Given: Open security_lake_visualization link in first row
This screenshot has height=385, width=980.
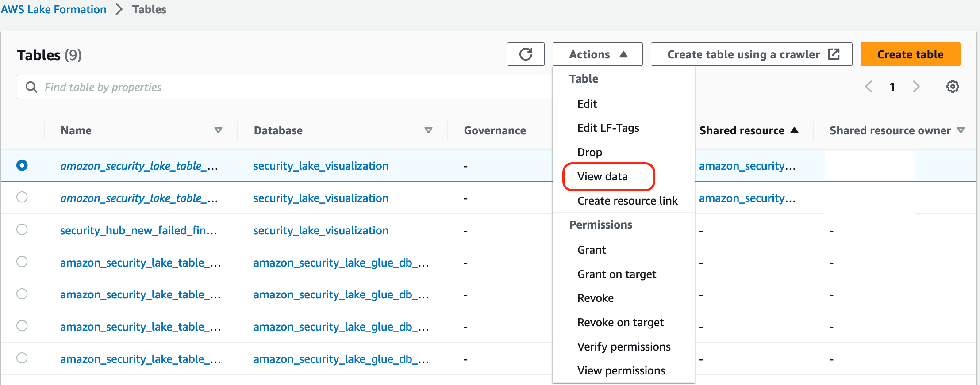Looking at the screenshot, I should click(x=321, y=166).
